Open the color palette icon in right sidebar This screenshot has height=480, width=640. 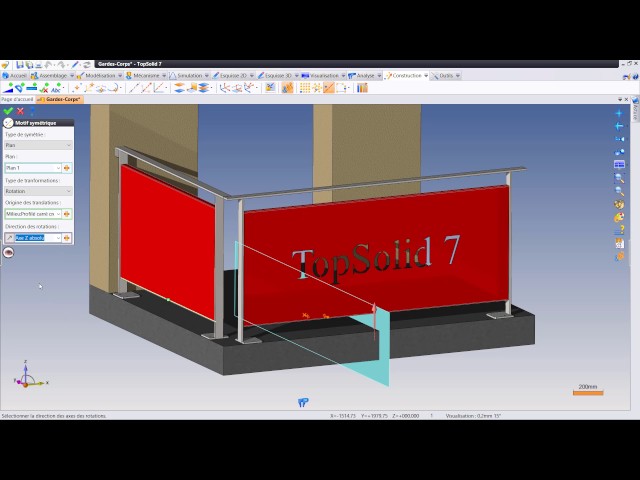coord(619,217)
